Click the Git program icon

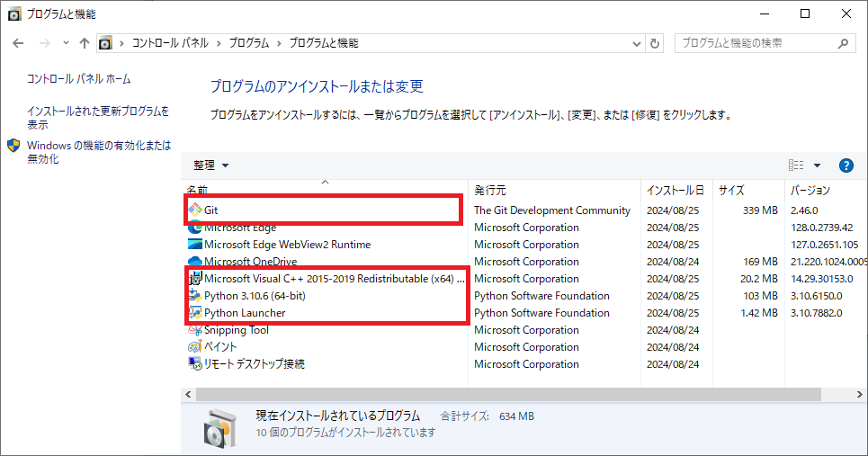click(195, 210)
